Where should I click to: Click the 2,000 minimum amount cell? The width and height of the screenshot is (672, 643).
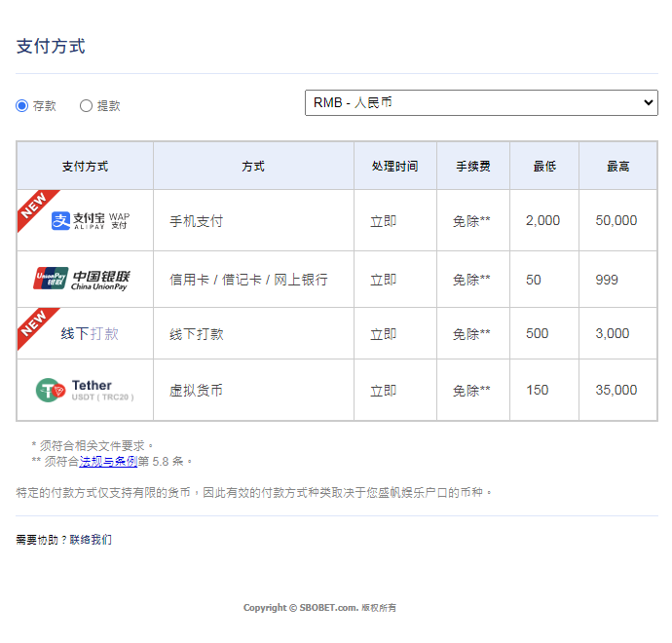(x=542, y=220)
